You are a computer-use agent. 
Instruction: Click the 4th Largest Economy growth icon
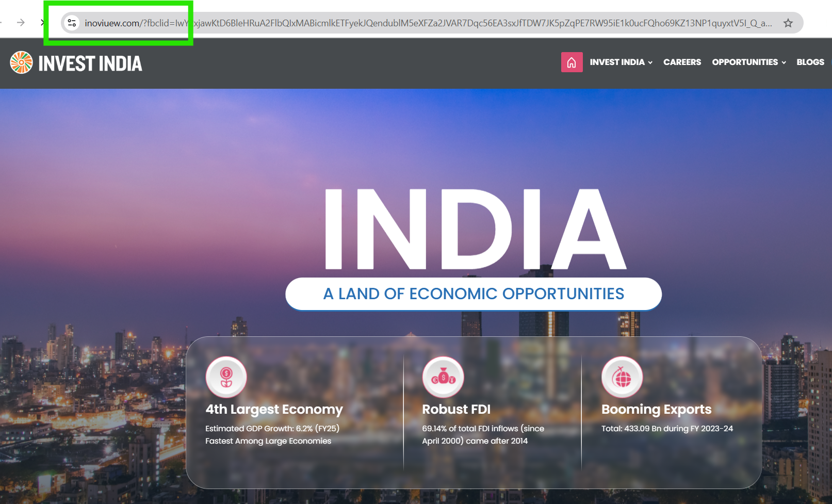pyautogui.click(x=226, y=377)
